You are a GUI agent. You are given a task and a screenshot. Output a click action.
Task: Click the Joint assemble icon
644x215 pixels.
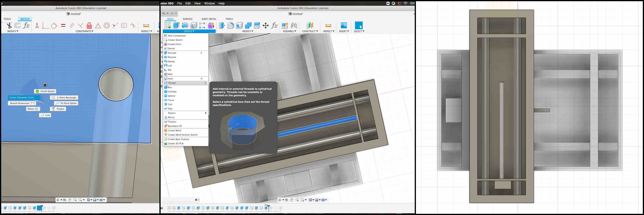coord(294,25)
